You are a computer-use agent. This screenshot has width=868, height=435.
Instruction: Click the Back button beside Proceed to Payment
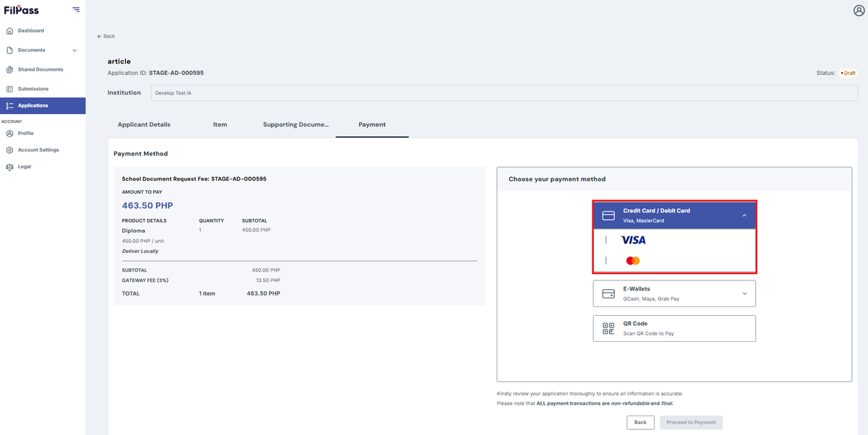pyautogui.click(x=640, y=422)
